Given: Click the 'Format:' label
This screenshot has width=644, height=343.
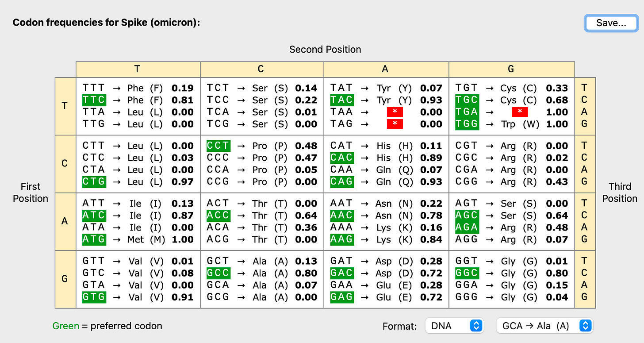Looking at the screenshot, I should (399, 327).
